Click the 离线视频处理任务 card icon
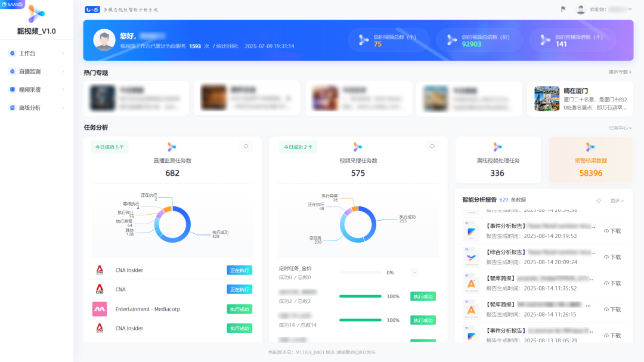The height and width of the screenshot is (362, 644). pos(497,147)
